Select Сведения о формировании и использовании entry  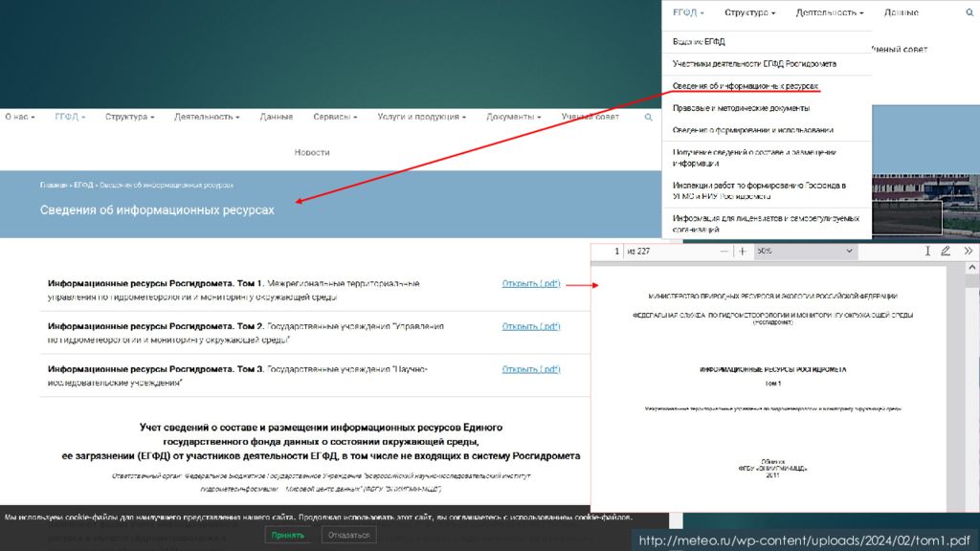753,130
